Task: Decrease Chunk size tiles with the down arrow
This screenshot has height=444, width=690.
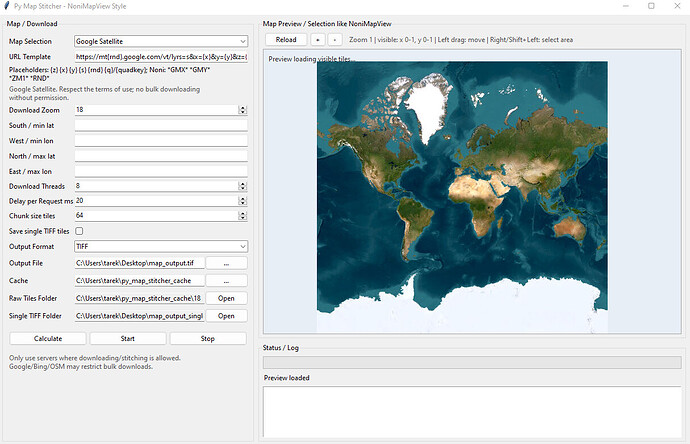Action: (x=242, y=218)
